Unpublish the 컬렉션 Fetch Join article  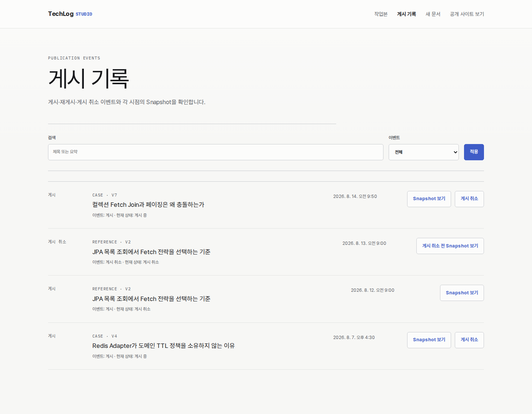click(469, 199)
